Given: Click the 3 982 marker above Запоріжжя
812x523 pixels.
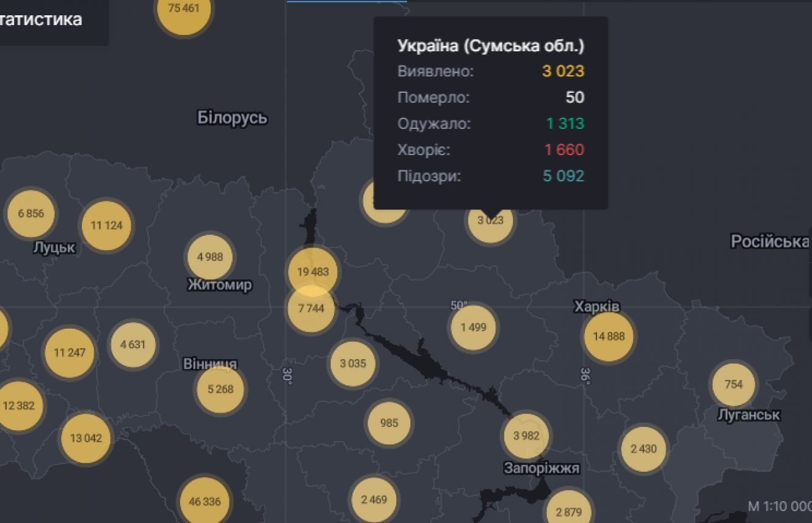Looking at the screenshot, I should tap(526, 436).
